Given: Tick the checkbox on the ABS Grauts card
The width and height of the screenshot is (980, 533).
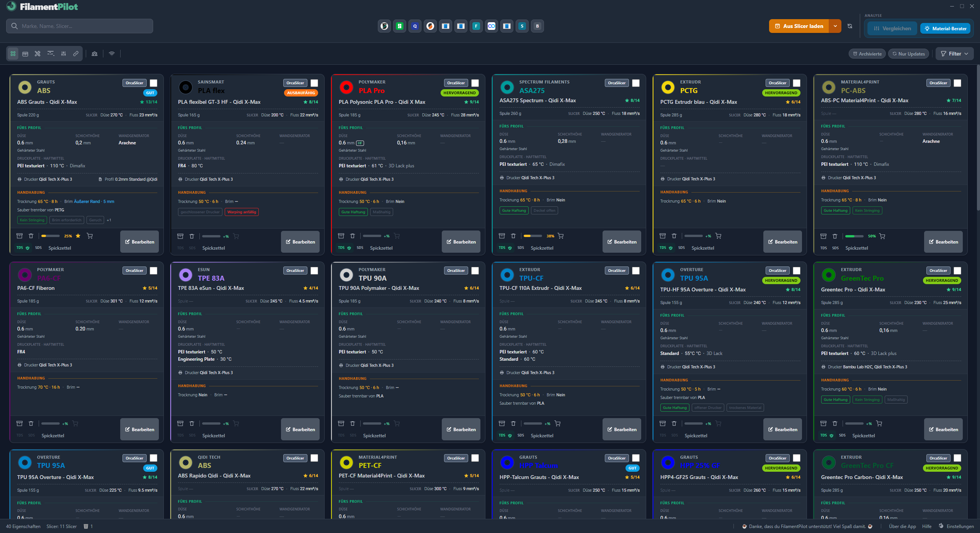Looking at the screenshot, I should click(x=154, y=83).
